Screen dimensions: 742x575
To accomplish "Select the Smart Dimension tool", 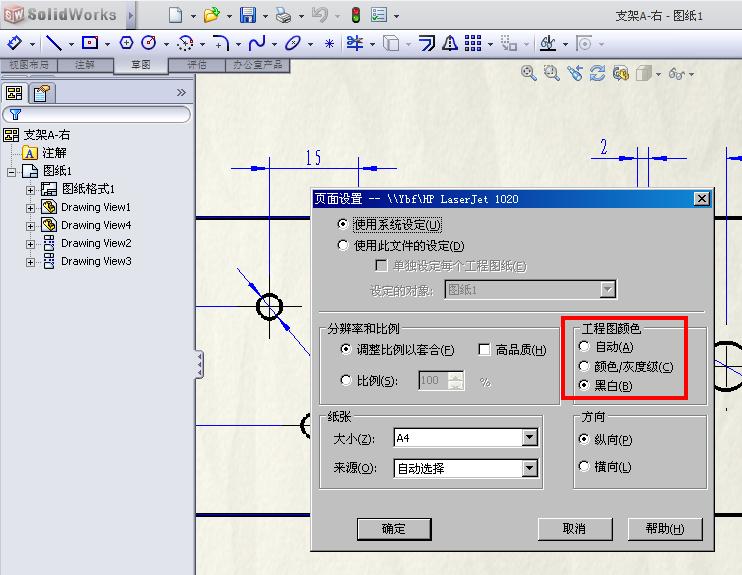I will coord(15,44).
